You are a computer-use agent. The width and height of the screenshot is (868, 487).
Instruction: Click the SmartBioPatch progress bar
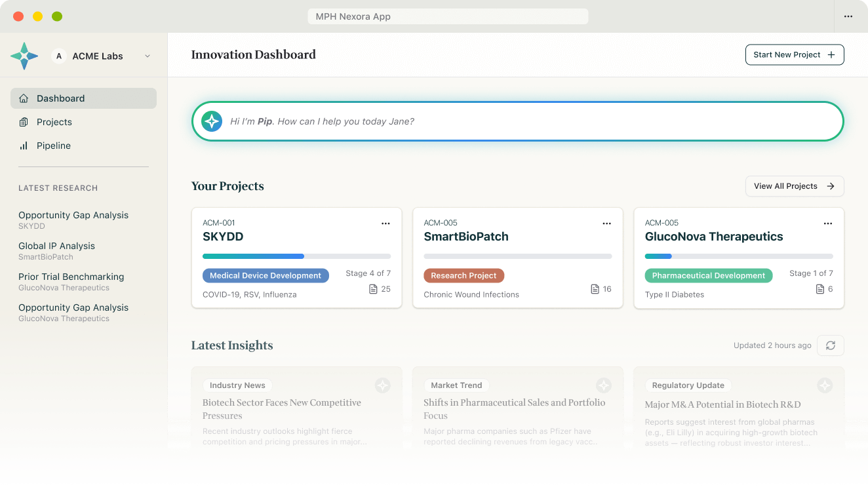(x=518, y=256)
